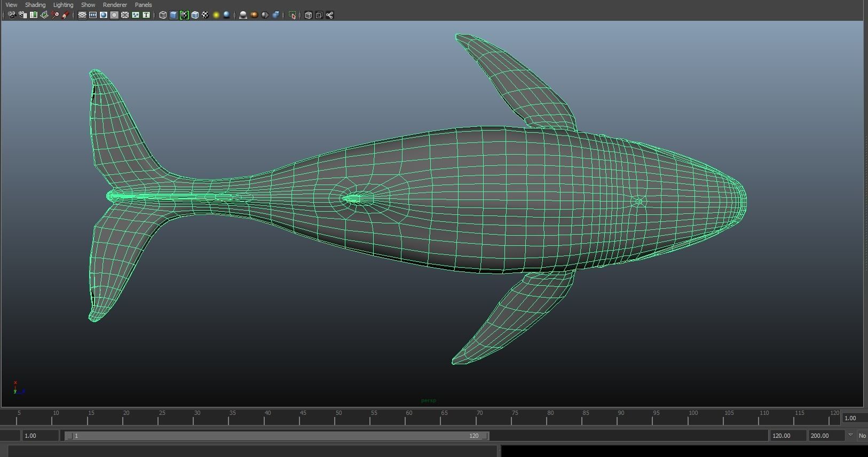Click the orange sphere icon
Image resolution: width=868 pixels, height=457 pixels.
tap(254, 15)
